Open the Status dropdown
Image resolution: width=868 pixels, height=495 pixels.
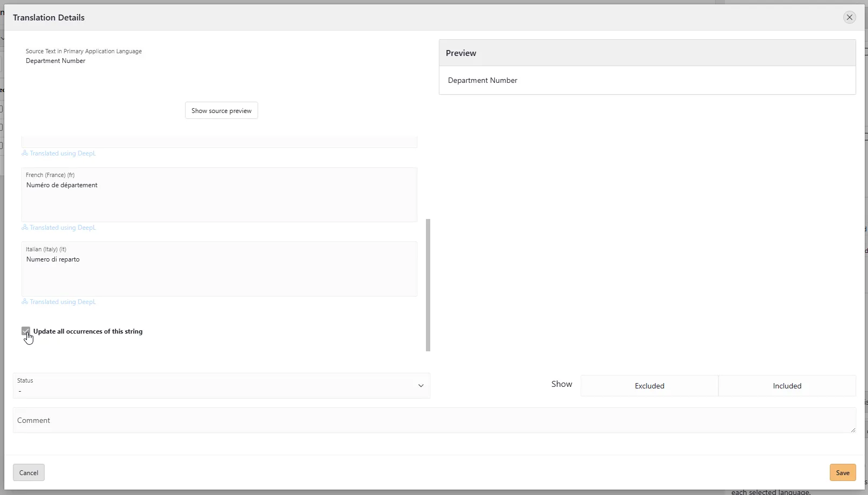pyautogui.click(x=221, y=386)
